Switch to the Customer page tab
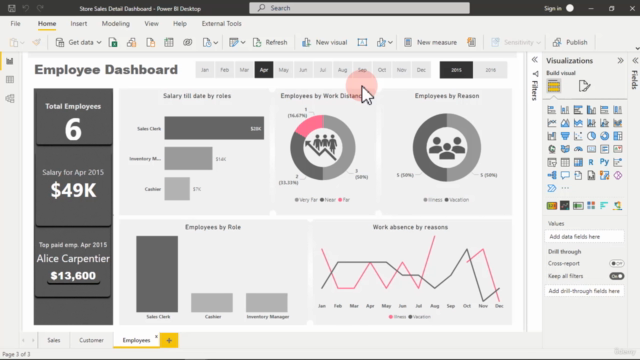640x360 pixels. [x=91, y=340]
